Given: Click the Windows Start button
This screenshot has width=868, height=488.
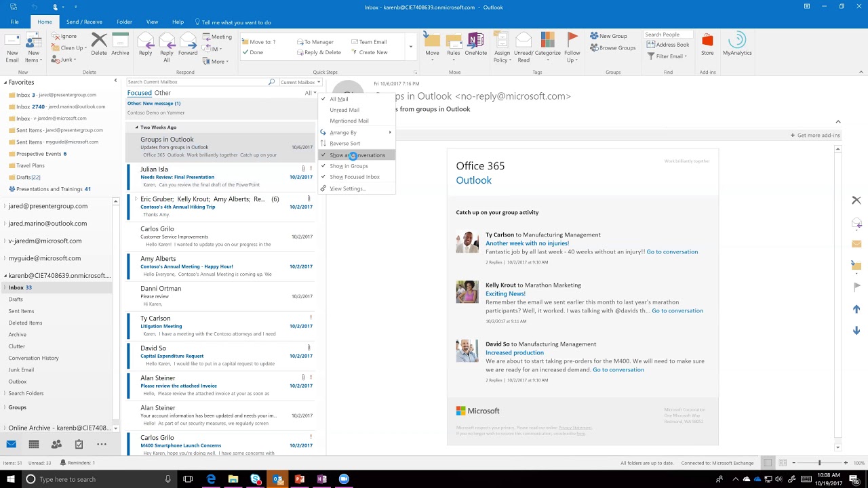Looking at the screenshot, I should point(10,479).
